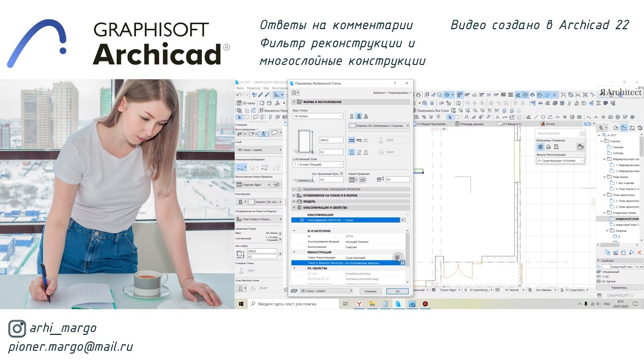
Task: Toggle slanted wall profile option in dialog
Action: pos(359,153)
